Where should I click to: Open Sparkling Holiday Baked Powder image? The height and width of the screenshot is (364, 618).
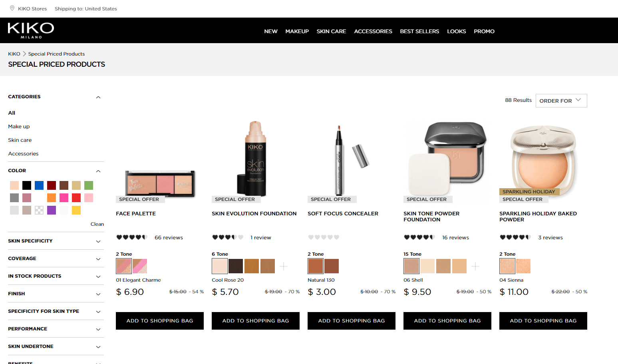pos(543,161)
